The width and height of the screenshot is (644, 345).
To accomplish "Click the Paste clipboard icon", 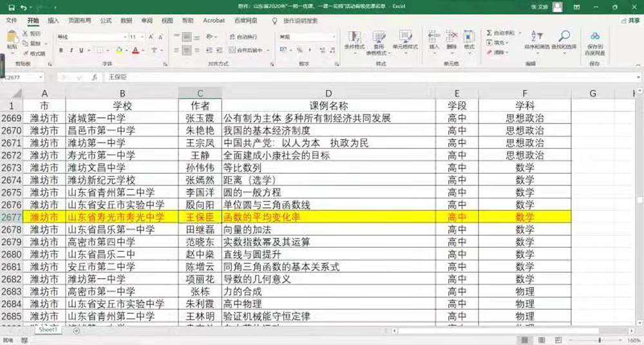I will click(12, 39).
